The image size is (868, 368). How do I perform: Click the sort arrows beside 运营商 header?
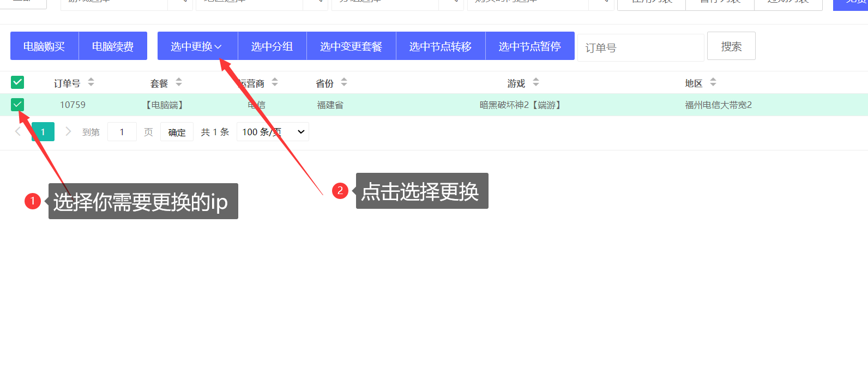click(x=275, y=82)
